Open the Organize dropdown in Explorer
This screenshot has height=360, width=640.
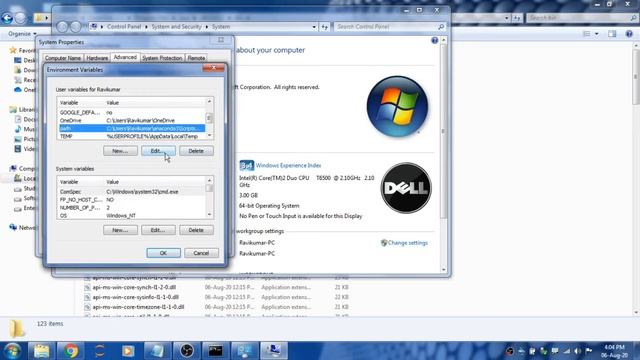coord(22,34)
